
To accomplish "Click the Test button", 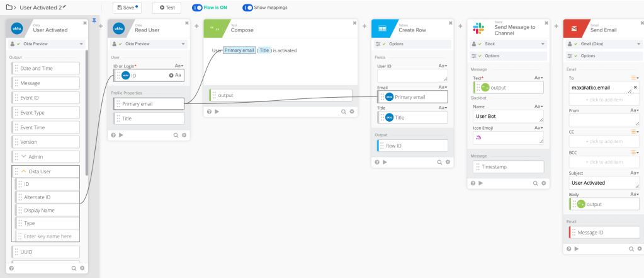I will pyautogui.click(x=167, y=8).
